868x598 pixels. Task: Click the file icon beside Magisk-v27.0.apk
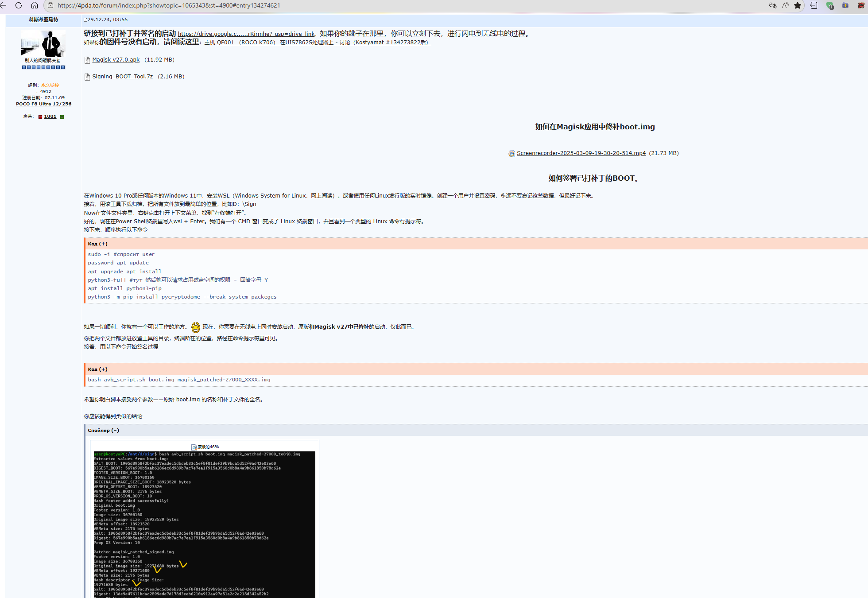(87, 60)
